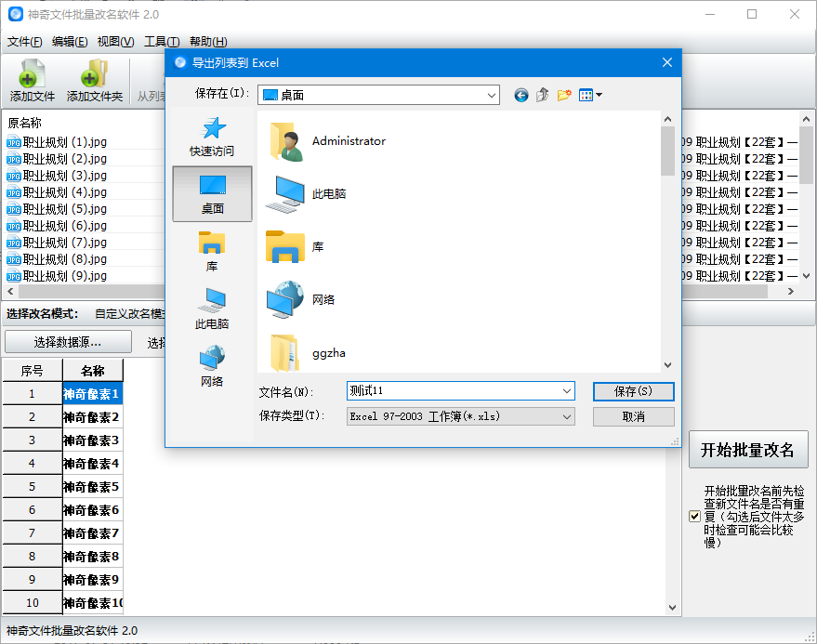Open the 编辑(E) menu
817x644 pixels.
(70, 41)
